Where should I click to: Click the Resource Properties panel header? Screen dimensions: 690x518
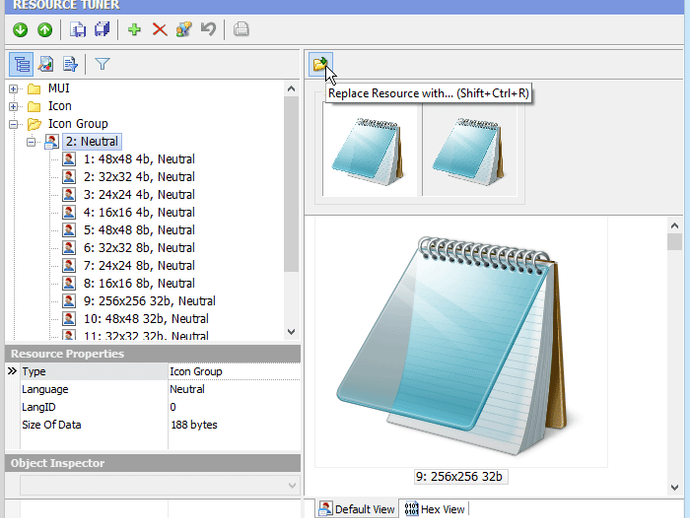pyautogui.click(x=153, y=354)
